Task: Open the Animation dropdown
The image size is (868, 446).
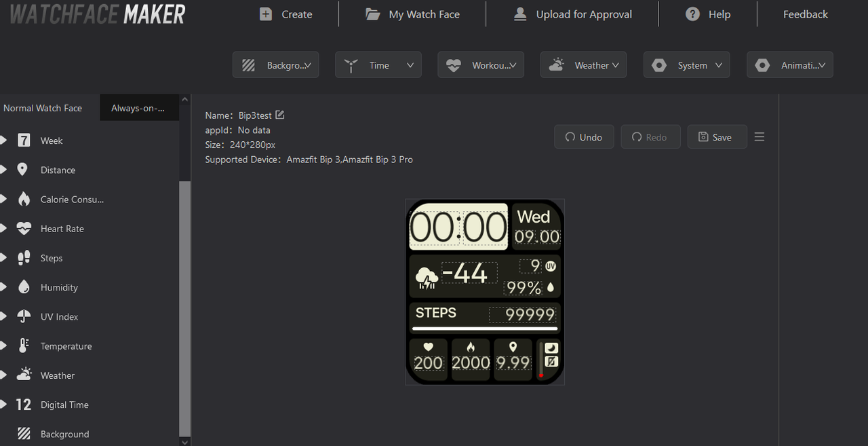Action: click(x=790, y=65)
